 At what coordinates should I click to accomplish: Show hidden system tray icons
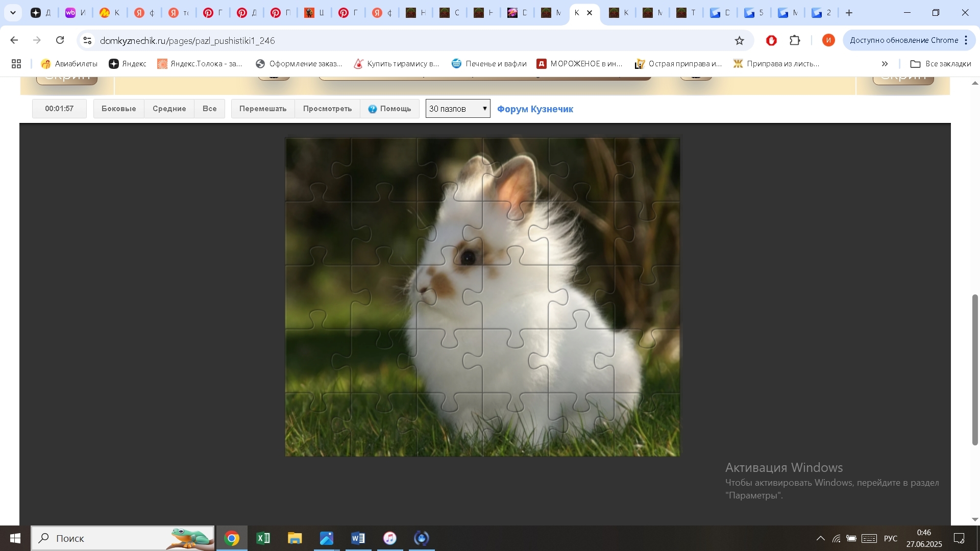pos(820,538)
